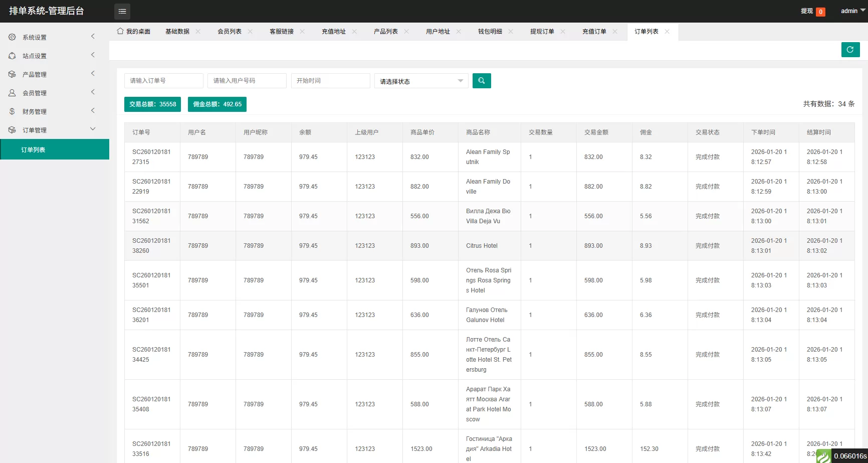Viewport: 868px width, 463px height.
Task: Close the 充值订单 tab
Action: click(x=615, y=32)
